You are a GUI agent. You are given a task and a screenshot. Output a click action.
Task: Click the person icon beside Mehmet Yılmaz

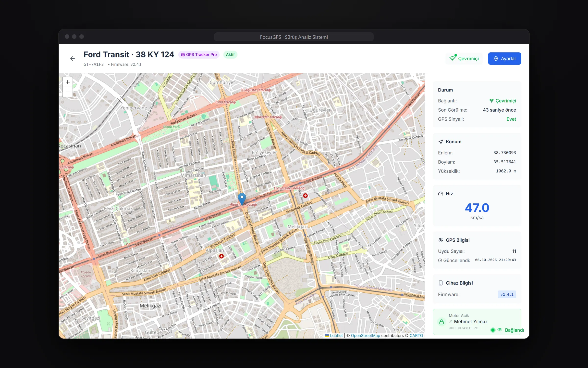pos(451,322)
